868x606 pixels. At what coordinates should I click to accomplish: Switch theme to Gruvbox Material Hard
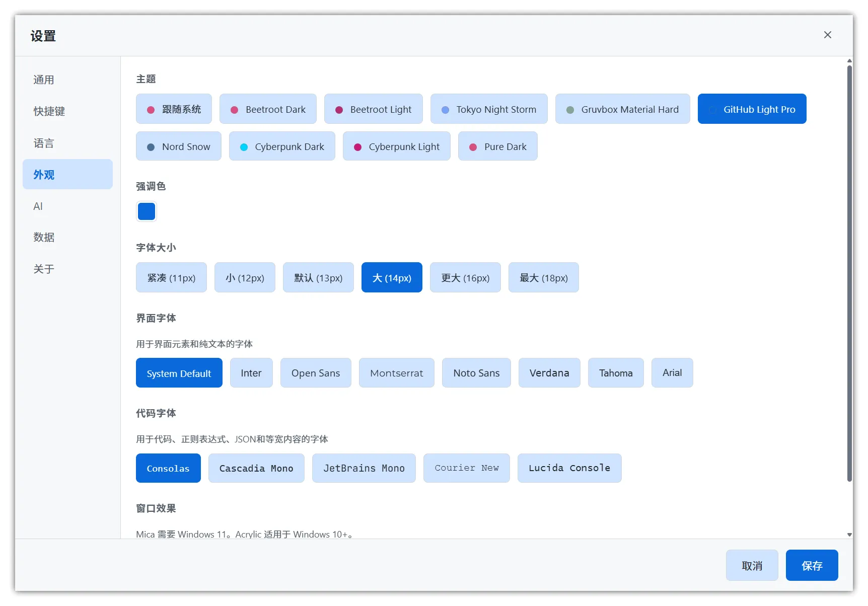pos(622,109)
